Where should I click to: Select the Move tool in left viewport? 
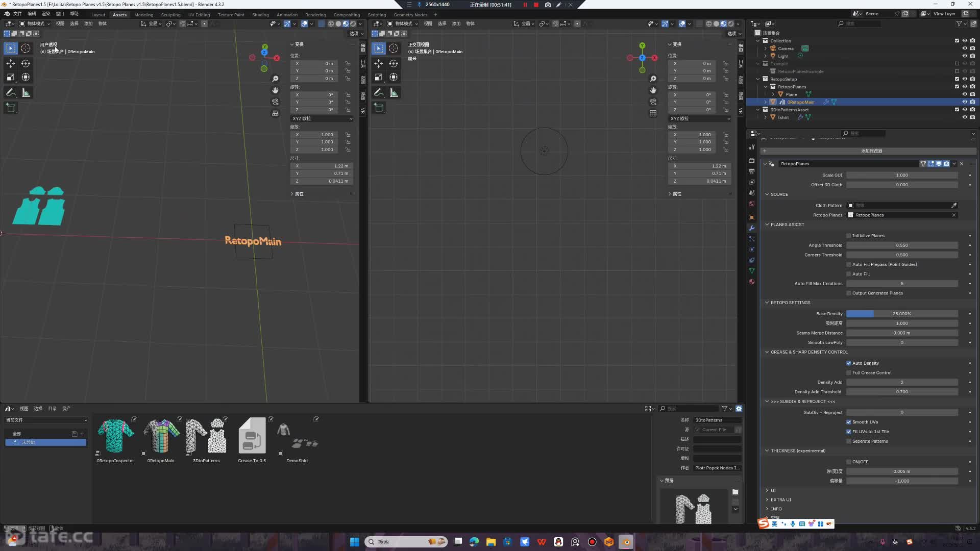pyautogui.click(x=11, y=63)
